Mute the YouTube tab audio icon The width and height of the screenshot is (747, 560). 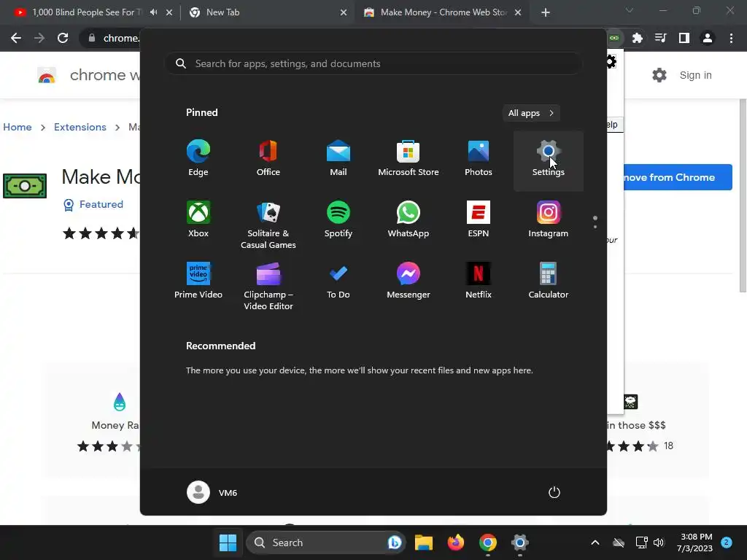coord(153,12)
